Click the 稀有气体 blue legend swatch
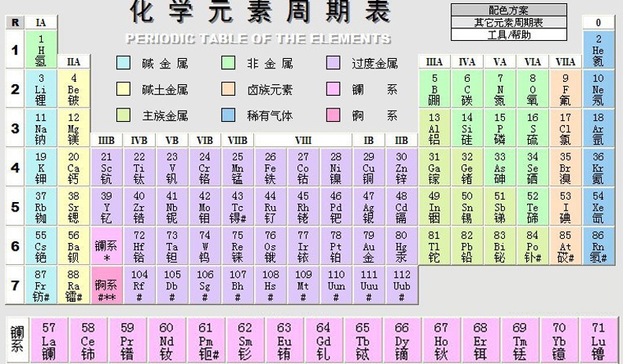This screenshot has height=364, width=623. pos(228,116)
